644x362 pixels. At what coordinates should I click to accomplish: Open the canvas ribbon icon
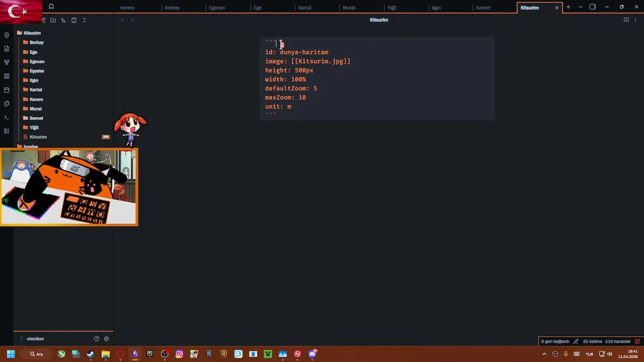pos(7,76)
